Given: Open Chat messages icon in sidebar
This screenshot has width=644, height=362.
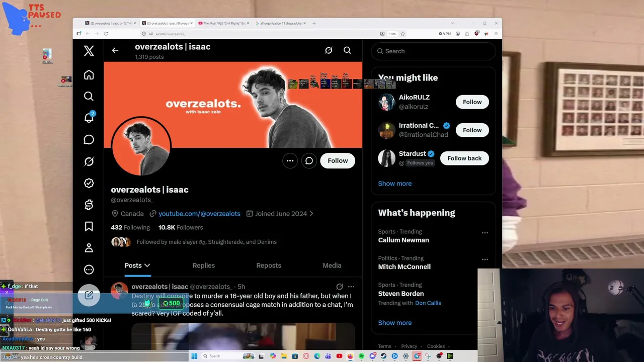Looking at the screenshot, I should (89, 140).
